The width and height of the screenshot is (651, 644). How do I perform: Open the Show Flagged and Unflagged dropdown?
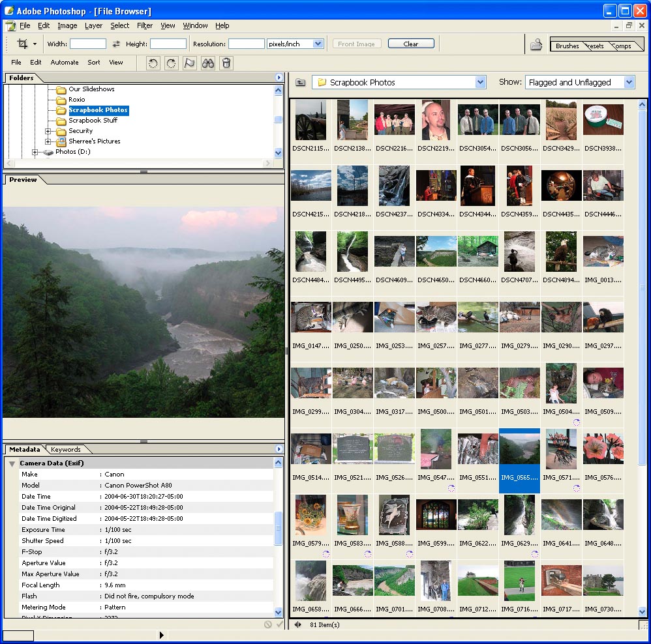[629, 82]
